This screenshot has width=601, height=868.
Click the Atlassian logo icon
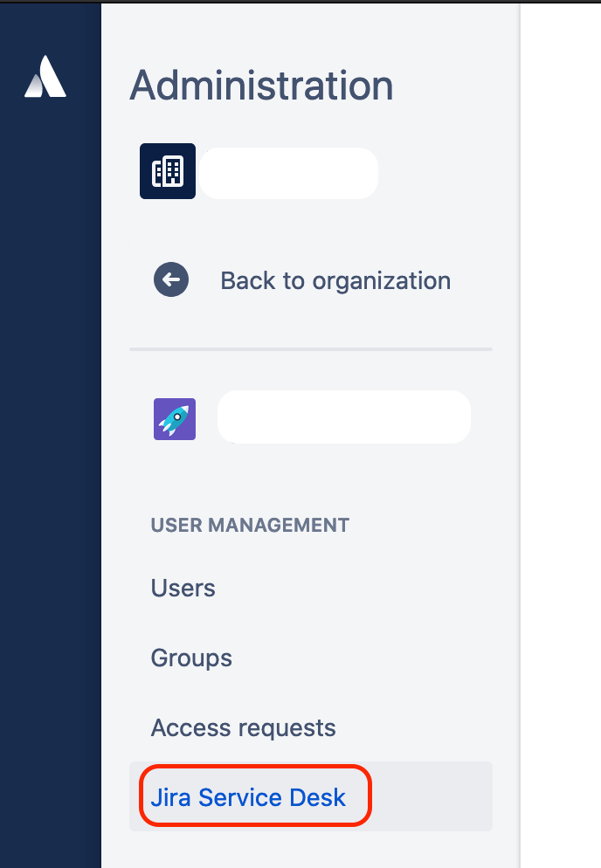[x=45, y=76]
